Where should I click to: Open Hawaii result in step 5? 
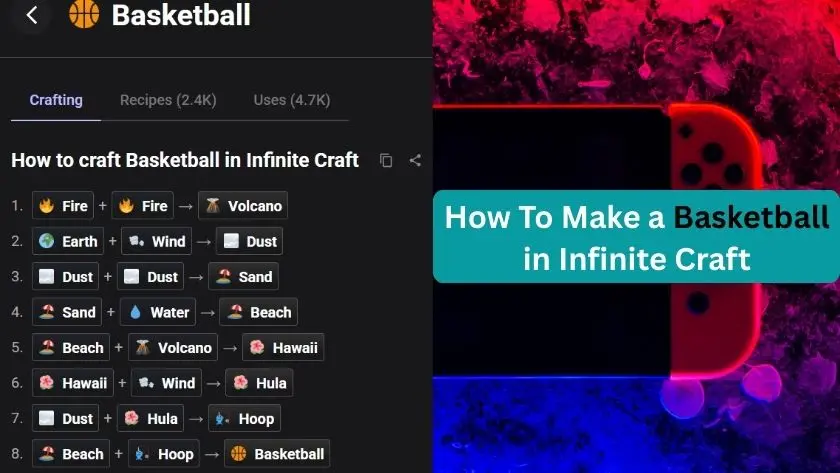283,347
